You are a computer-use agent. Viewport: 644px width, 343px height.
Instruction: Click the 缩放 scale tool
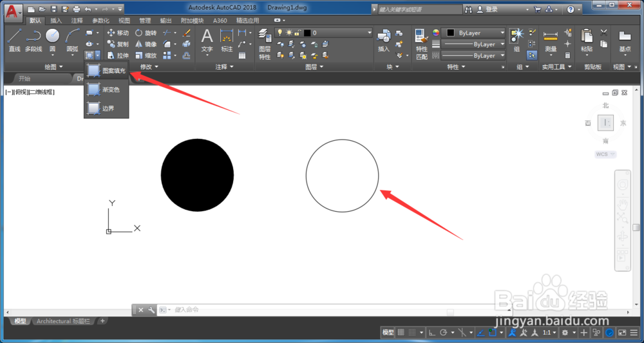coord(146,55)
